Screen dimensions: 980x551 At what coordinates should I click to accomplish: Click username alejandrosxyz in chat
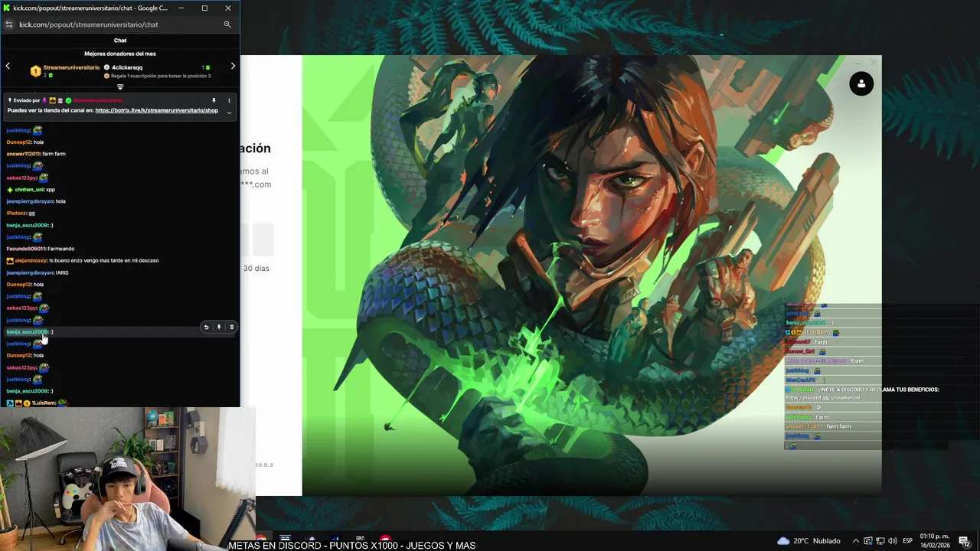coord(31,260)
